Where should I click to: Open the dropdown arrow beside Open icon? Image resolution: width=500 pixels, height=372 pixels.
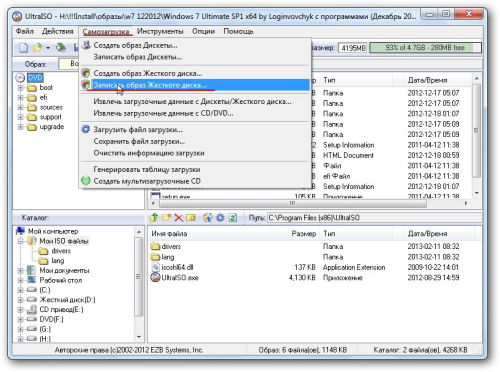pos(48,48)
